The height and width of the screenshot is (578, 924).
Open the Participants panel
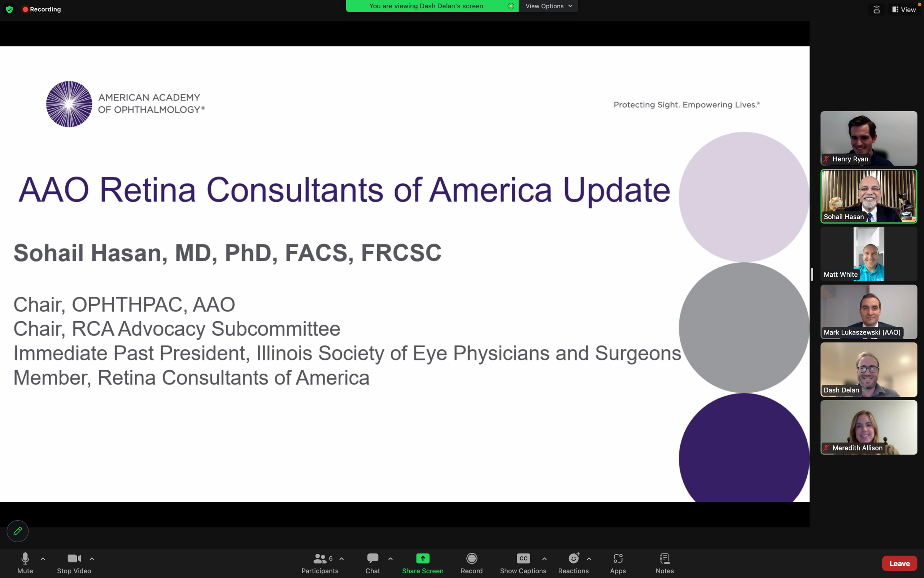[x=320, y=563]
